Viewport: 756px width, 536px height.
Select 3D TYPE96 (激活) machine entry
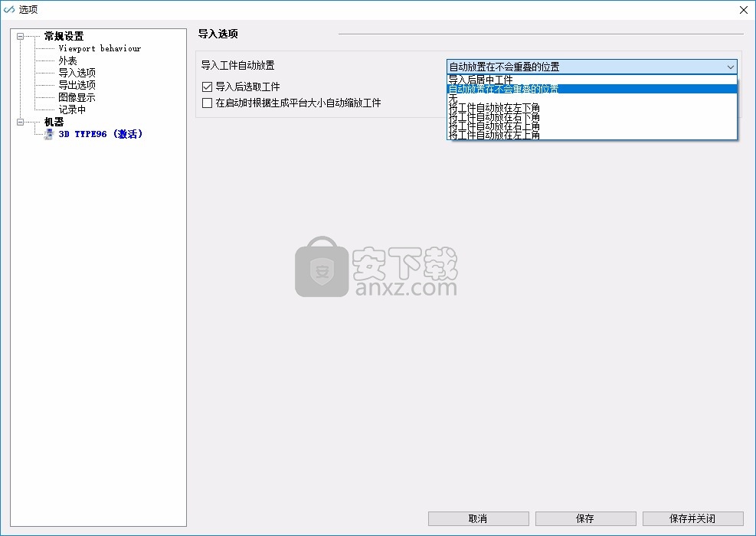click(101, 134)
